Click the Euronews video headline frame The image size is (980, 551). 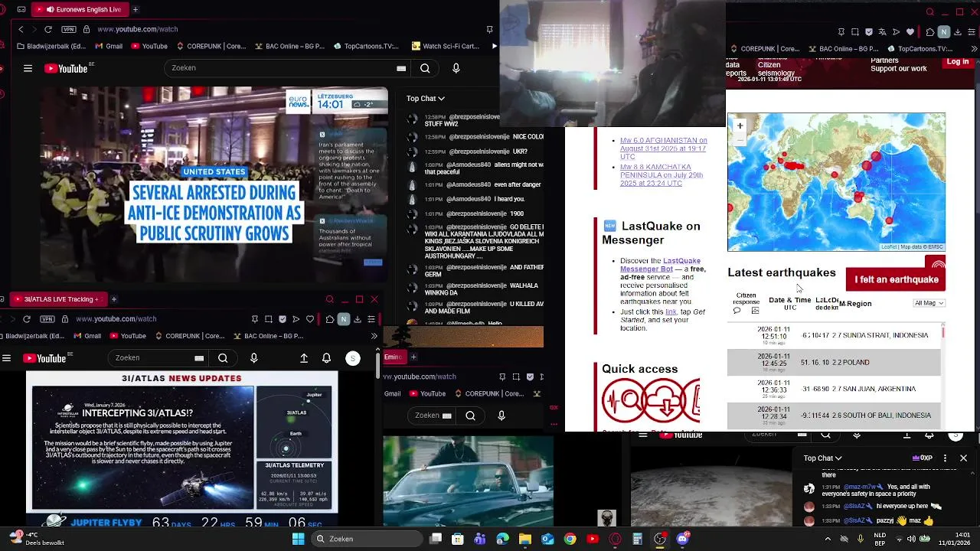click(x=214, y=184)
